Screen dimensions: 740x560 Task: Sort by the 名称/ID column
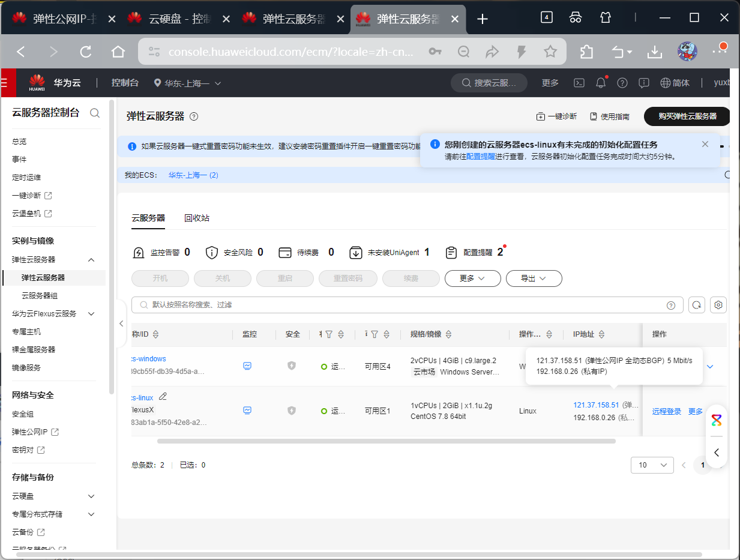[x=156, y=334]
